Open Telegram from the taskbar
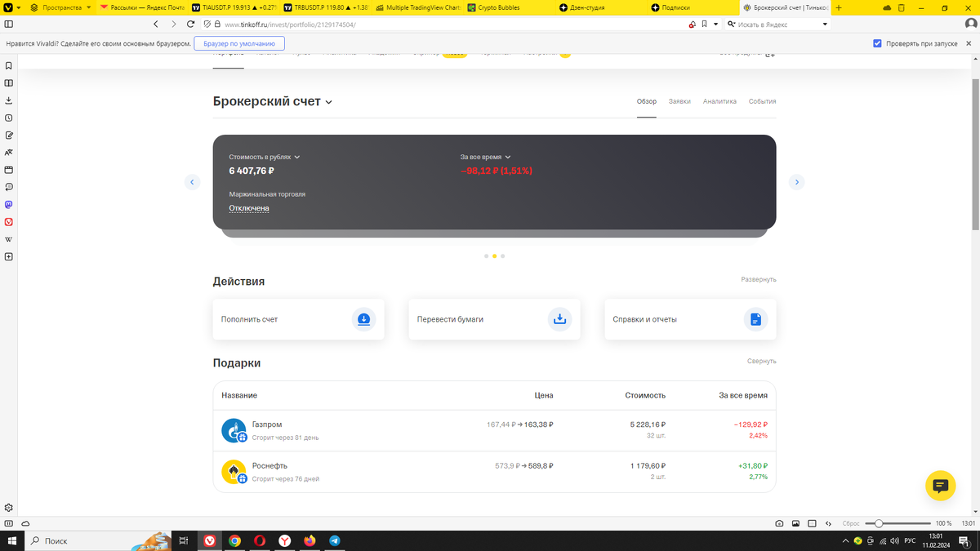This screenshot has width=980, height=551. (335, 540)
